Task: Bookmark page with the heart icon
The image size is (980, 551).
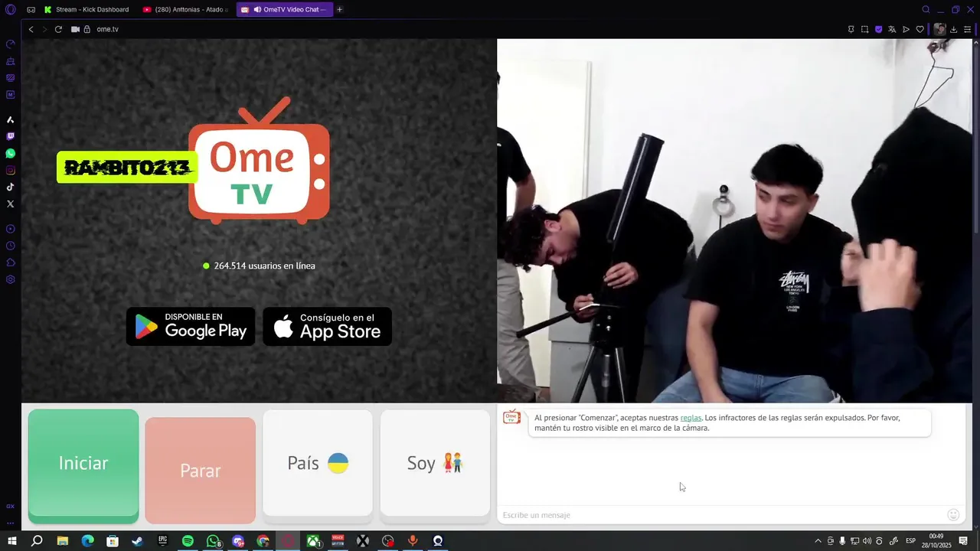Action: (x=920, y=29)
